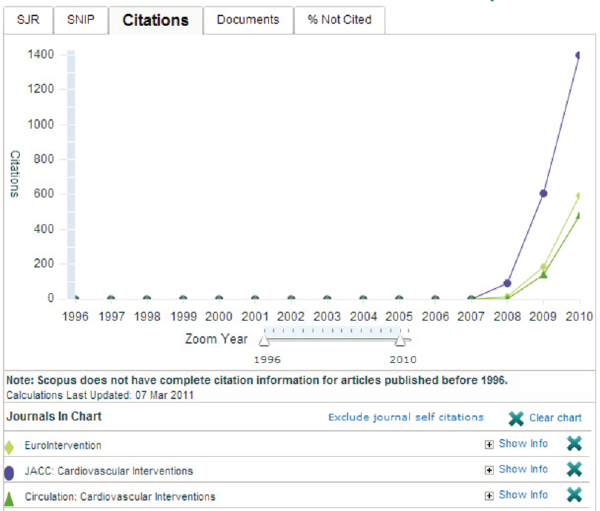Remove Circulation: Cardiovascular Interventions via X icon
This screenshot has width=600, height=511.
[x=575, y=494]
